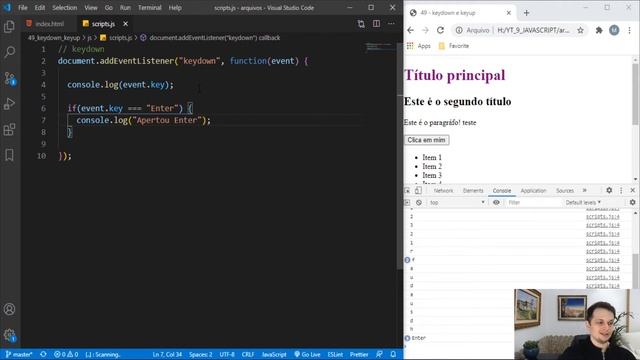
Task: Open errors and warnings count in status bar
Action: tap(66, 354)
